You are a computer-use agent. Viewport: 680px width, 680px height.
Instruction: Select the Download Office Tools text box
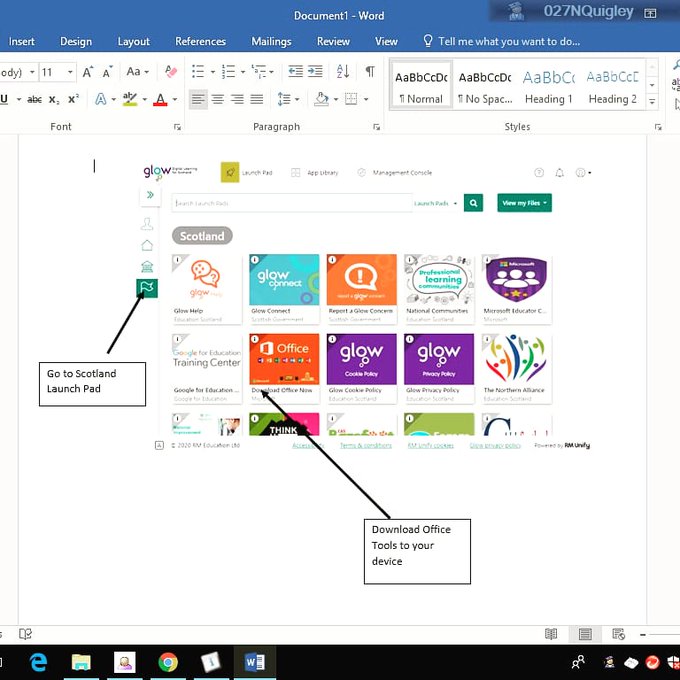417,551
